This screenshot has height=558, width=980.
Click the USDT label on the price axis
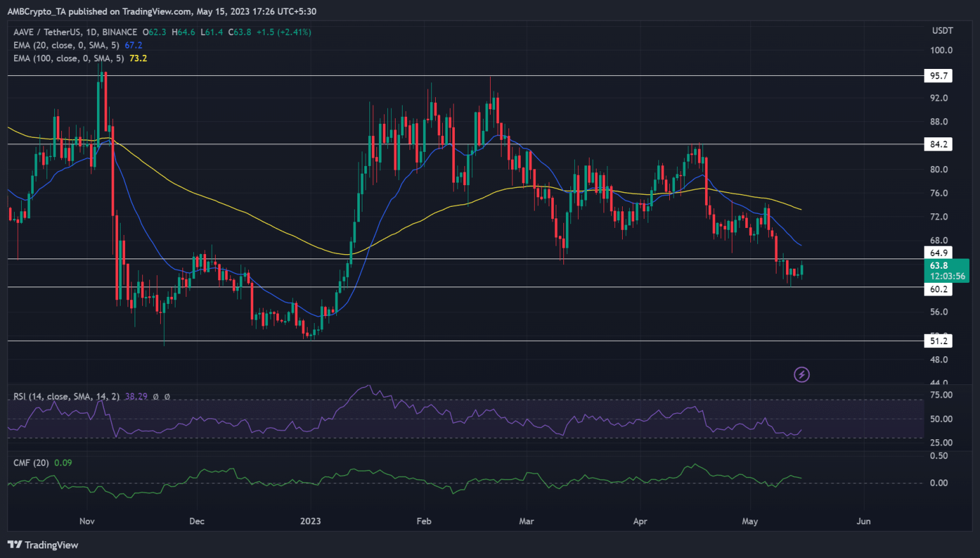(942, 30)
